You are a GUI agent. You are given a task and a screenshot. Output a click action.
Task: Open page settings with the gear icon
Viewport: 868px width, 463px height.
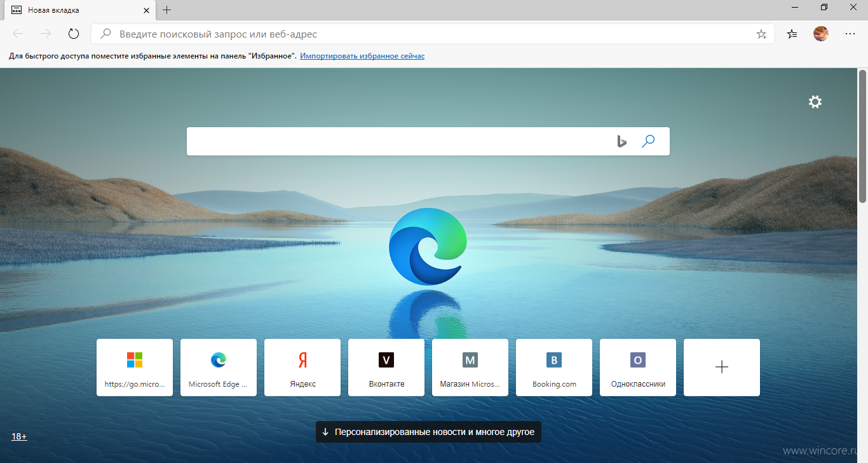point(815,102)
